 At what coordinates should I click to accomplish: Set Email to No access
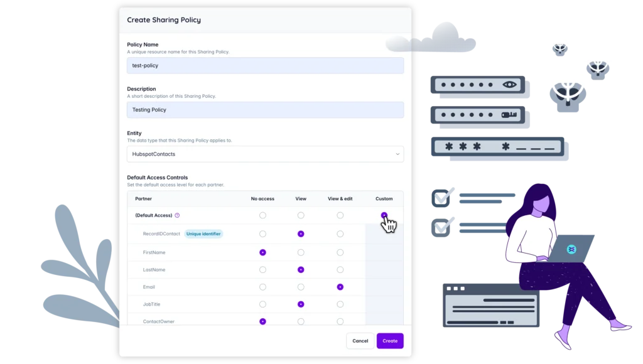pos(262,287)
